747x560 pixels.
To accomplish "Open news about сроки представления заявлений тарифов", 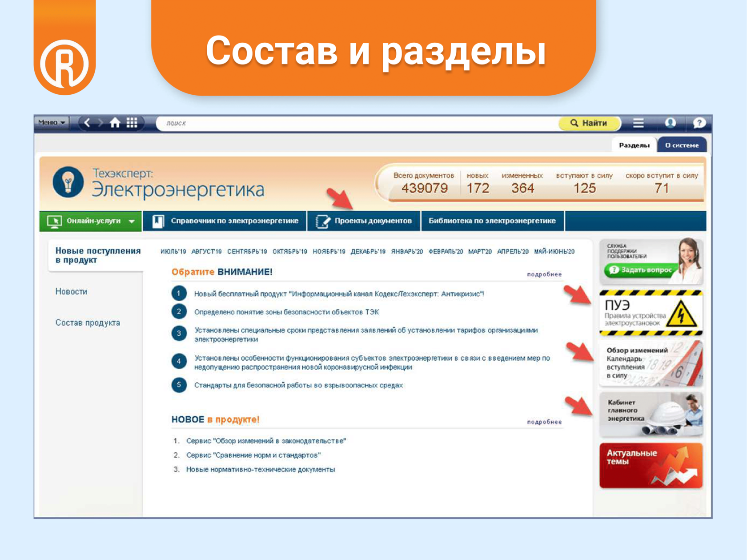I will [x=366, y=335].
